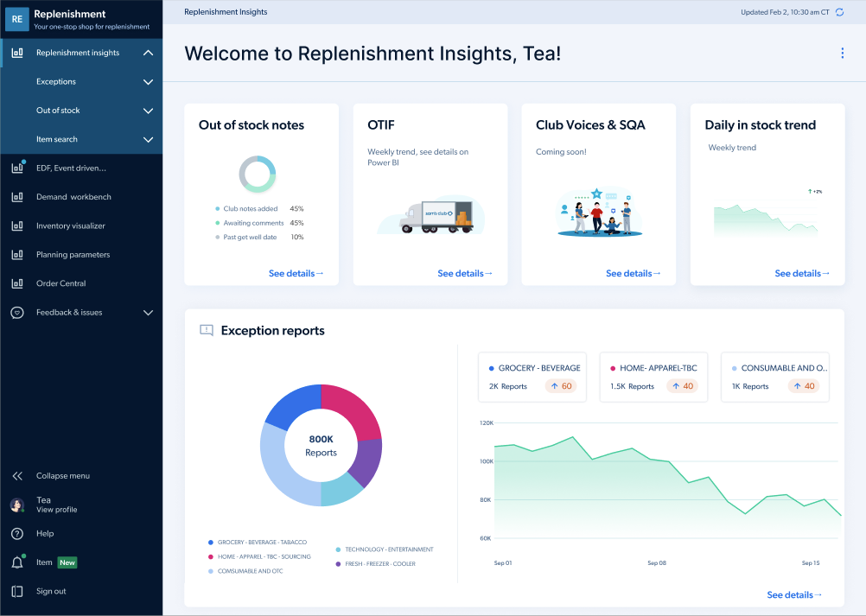The height and width of the screenshot is (616, 866).
Task: Click FRESH - FREEZER - COOLER legend swatch
Action: tap(338, 564)
